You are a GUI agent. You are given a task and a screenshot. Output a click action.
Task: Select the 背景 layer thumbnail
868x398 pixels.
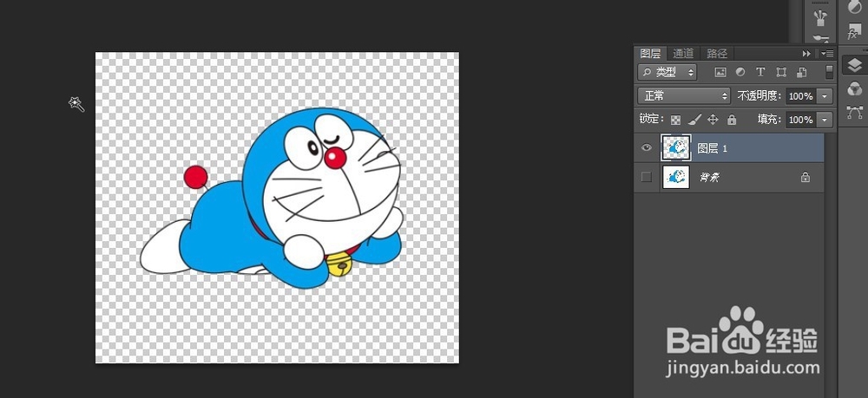pyautogui.click(x=676, y=177)
